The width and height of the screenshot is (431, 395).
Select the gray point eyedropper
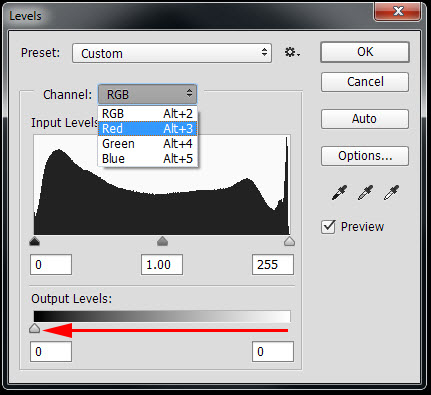(x=365, y=193)
